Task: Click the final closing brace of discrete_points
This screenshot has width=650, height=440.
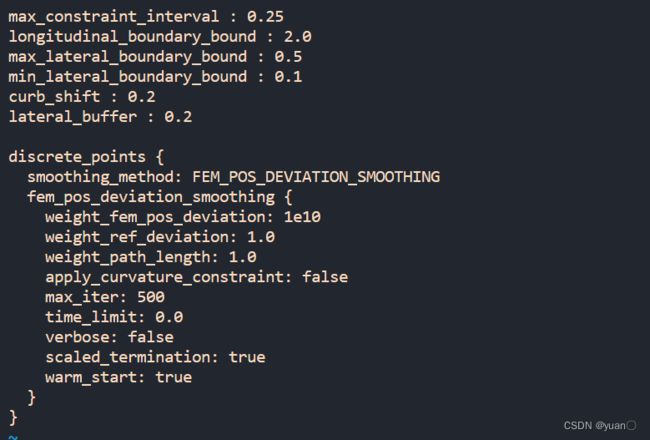Action: pyautogui.click(x=13, y=417)
